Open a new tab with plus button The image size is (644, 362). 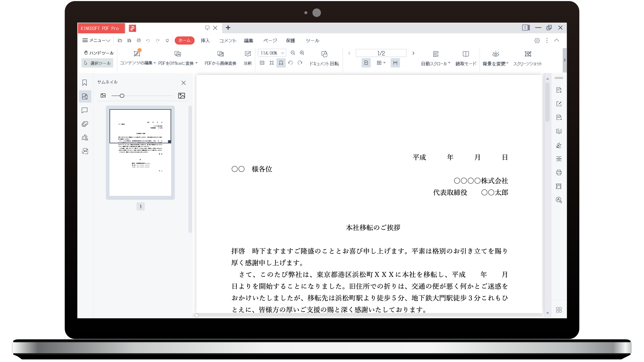228,28
